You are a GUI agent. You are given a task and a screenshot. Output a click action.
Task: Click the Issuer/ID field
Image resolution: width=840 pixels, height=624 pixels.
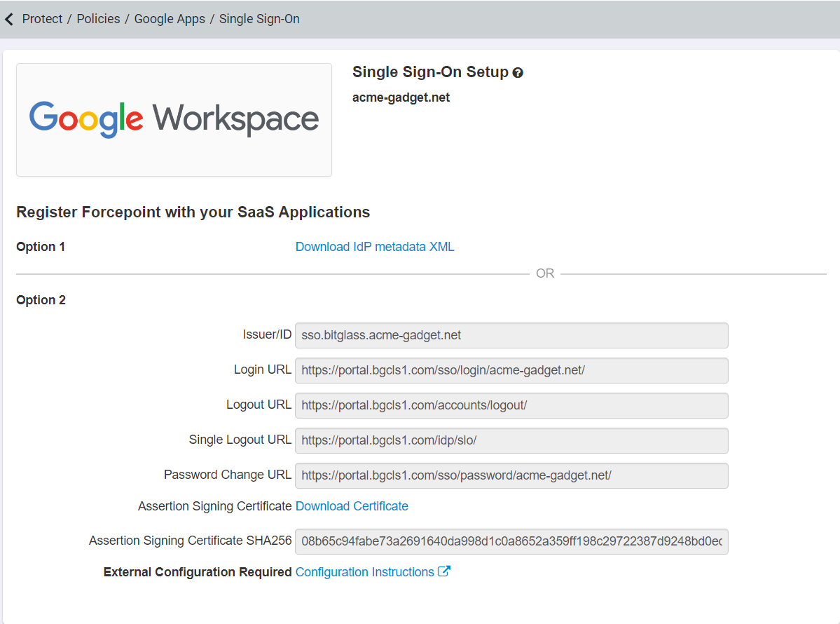point(511,335)
